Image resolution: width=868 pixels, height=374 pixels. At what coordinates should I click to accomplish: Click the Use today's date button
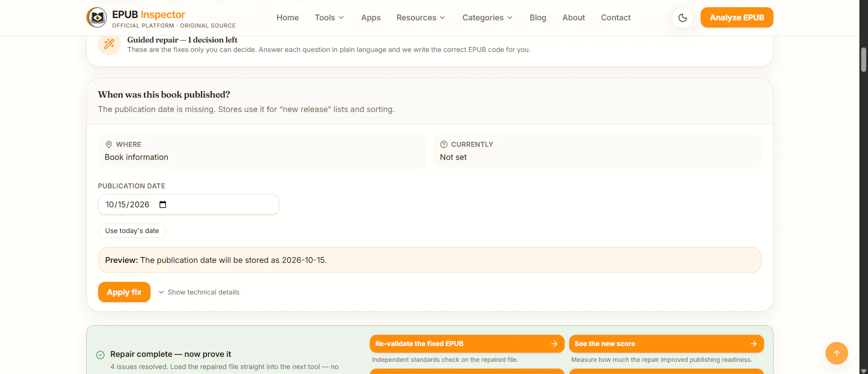pos(132,231)
